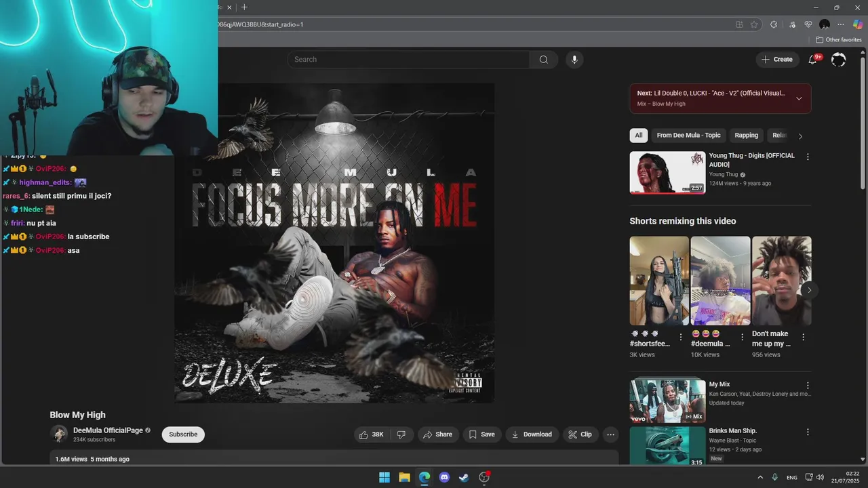The width and height of the screenshot is (868, 488).
Task: Start voice search with the microphone icon
Action: pos(574,60)
